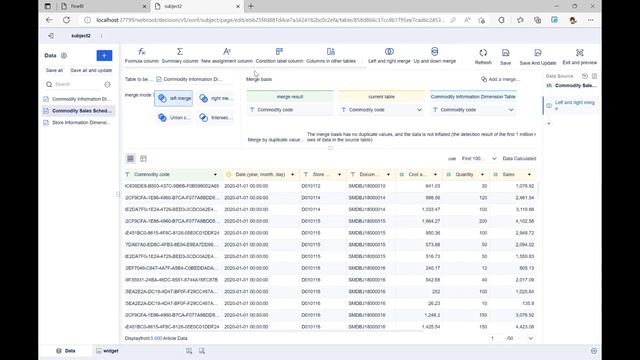Add a Summary column
Viewport: 640px width, 360px height.
[180, 56]
